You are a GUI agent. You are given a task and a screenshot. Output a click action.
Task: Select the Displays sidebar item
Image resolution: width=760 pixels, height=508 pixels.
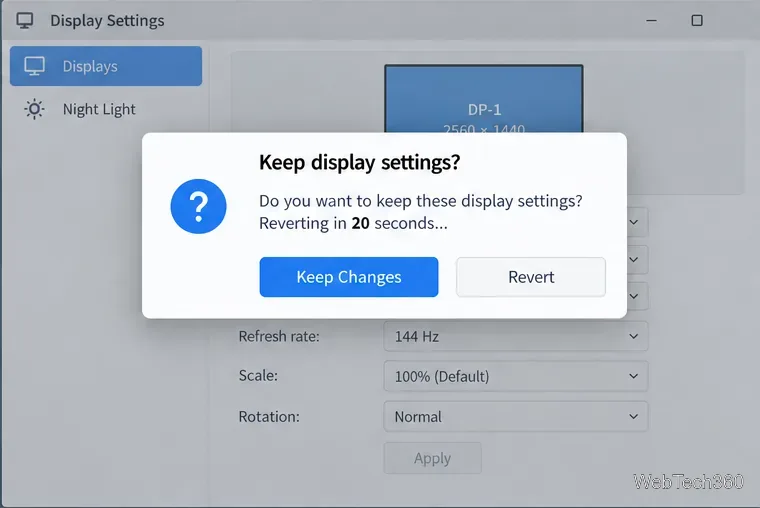click(106, 66)
